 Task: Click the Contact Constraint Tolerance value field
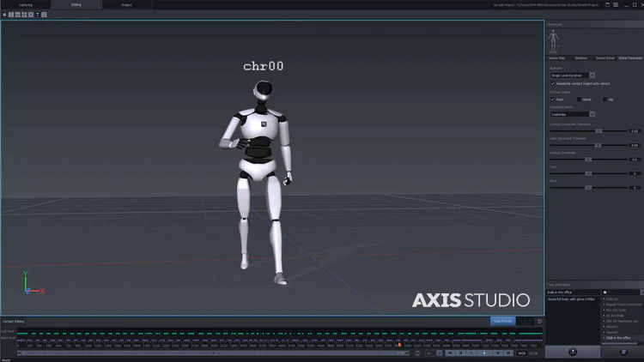tap(635, 131)
